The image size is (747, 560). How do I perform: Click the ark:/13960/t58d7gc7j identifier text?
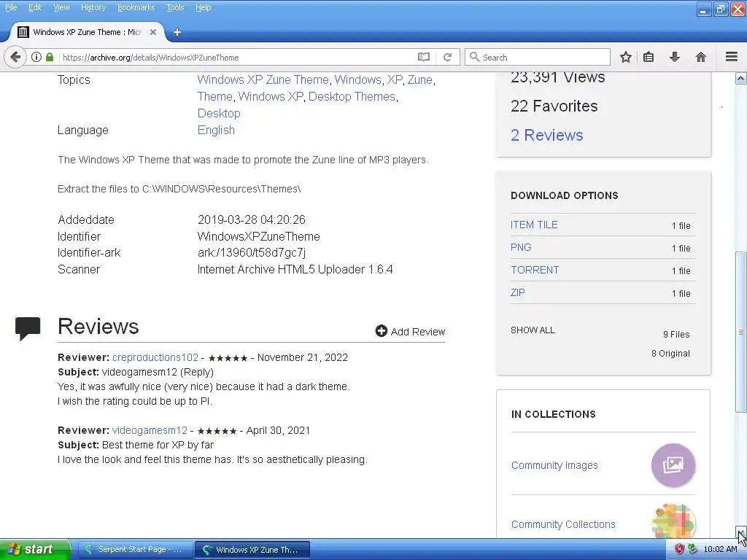pos(252,252)
